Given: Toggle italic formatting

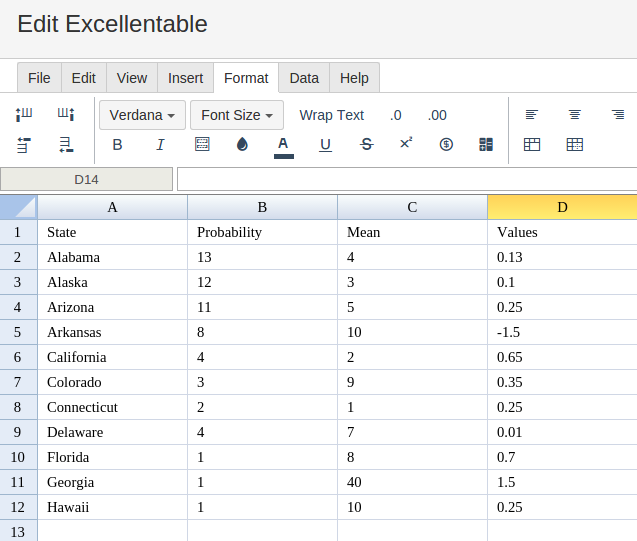Looking at the screenshot, I should 160,145.
